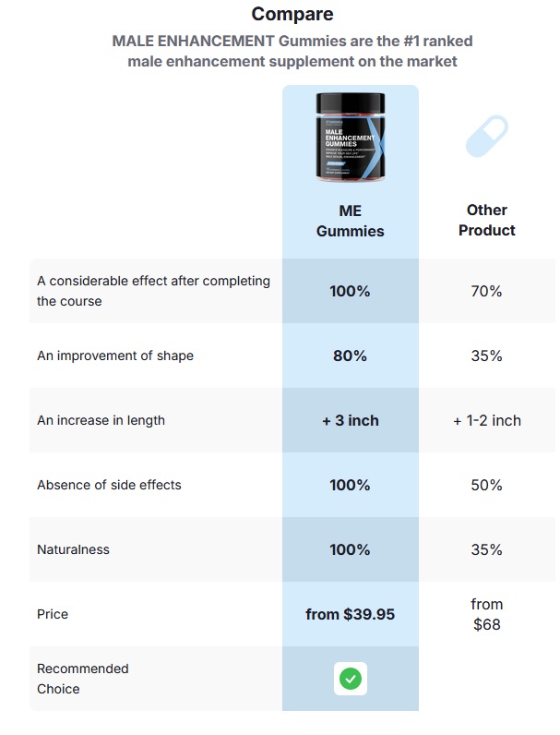The height and width of the screenshot is (735, 560).
Task: Click the 'Absence of side effects' row label
Action: point(109,485)
